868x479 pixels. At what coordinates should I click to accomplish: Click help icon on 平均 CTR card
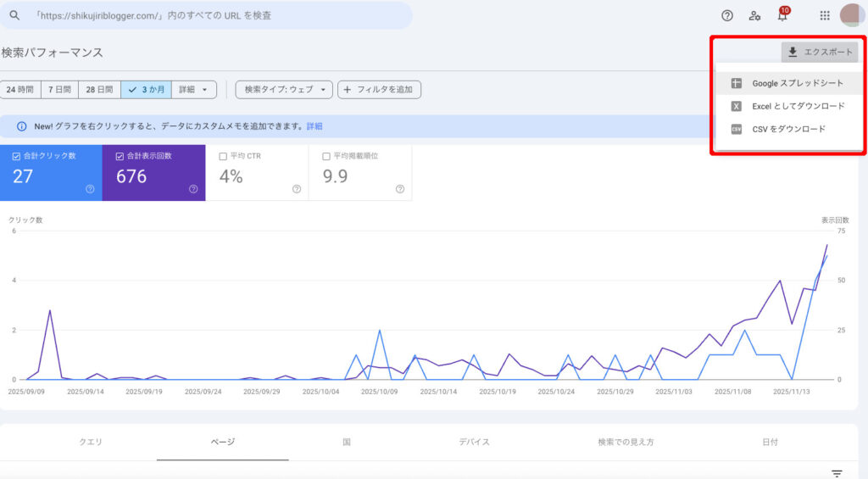click(296, 189)
